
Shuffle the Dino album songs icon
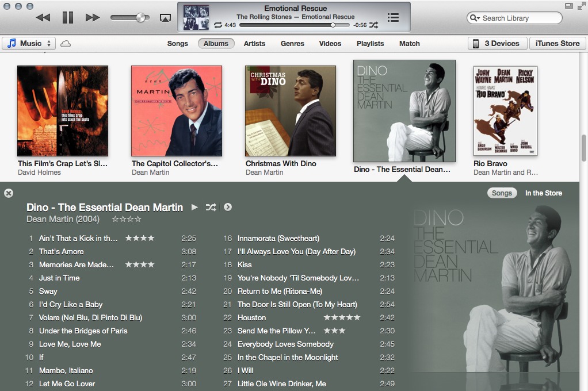211,208
